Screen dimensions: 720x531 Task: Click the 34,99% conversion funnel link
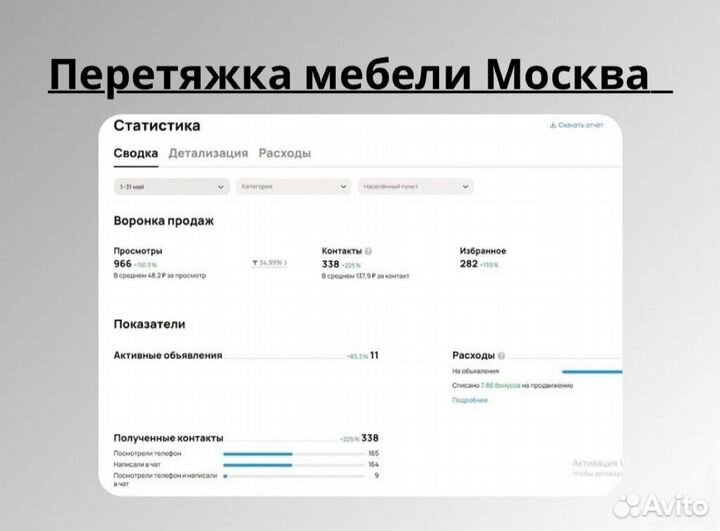[270, 263]
